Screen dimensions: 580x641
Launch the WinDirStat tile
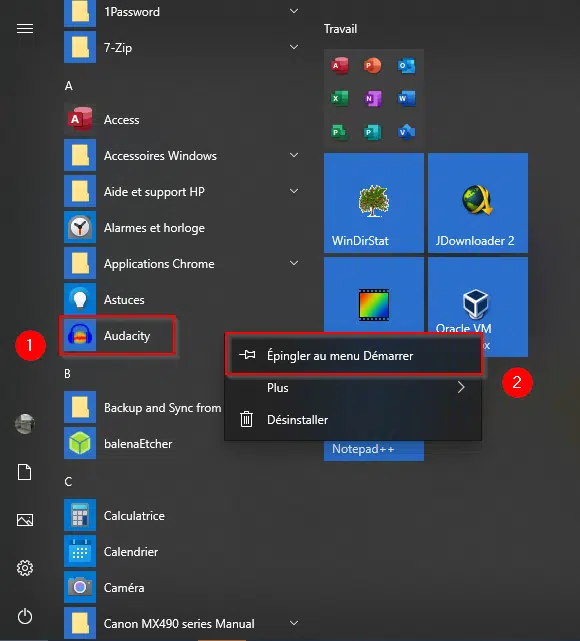pos(374,203)
